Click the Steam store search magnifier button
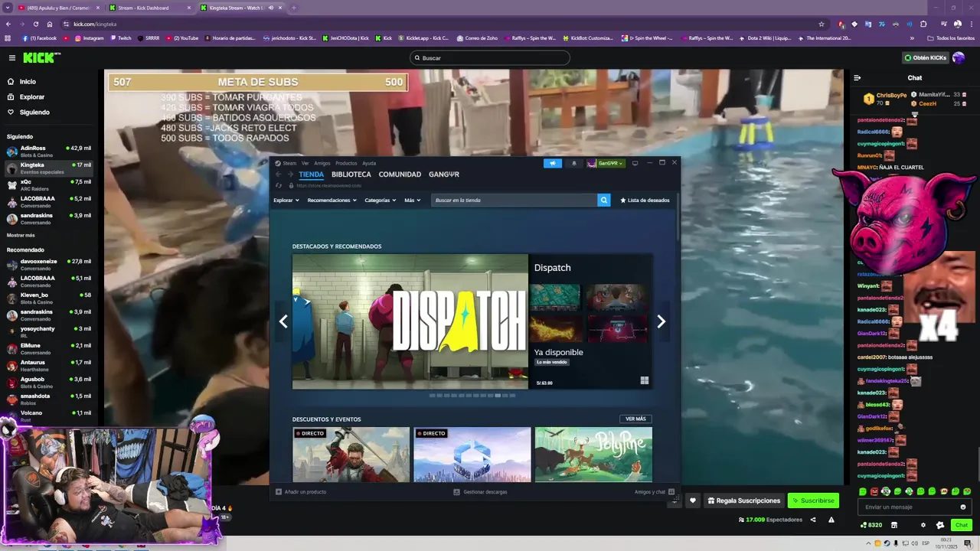This screenshot has width=980, height=551. 604,201
